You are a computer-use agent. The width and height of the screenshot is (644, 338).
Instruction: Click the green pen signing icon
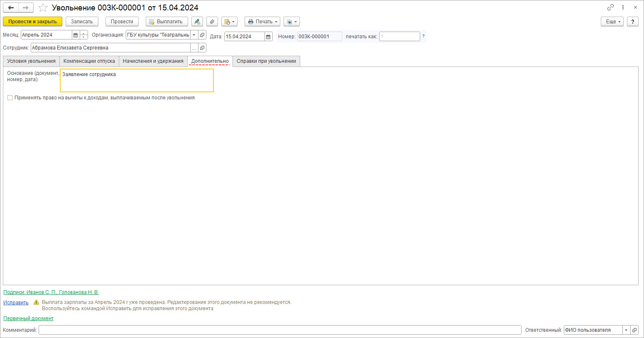click(197, 22)
